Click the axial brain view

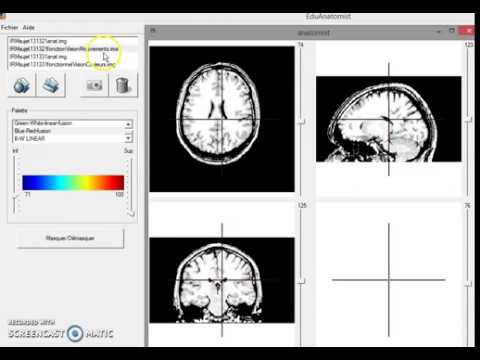pos(222,119)
